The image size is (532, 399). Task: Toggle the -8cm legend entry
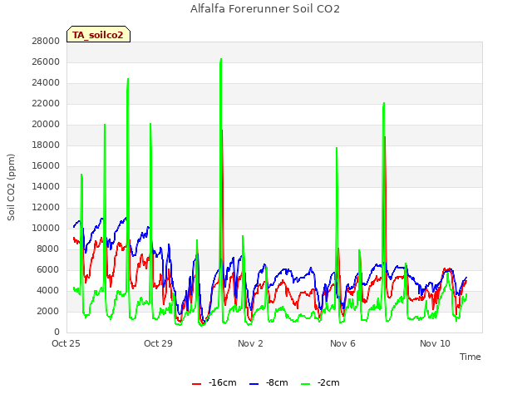[x=268, y=382]
